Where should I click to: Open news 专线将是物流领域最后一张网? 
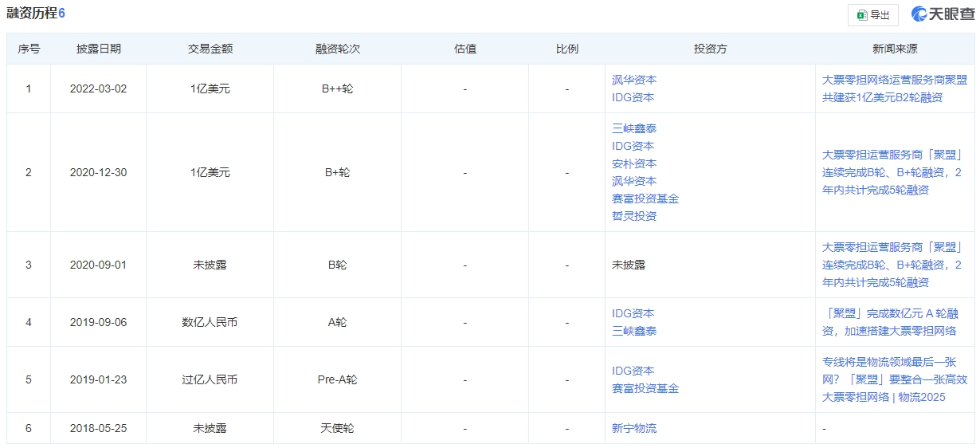[x=895, y=379]
